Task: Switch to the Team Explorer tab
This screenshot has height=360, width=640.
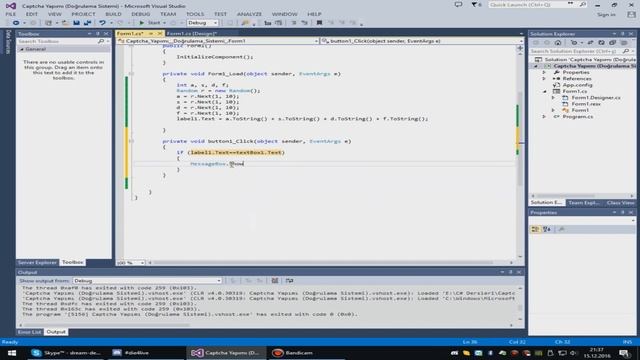Action: (x=584, y=203)
